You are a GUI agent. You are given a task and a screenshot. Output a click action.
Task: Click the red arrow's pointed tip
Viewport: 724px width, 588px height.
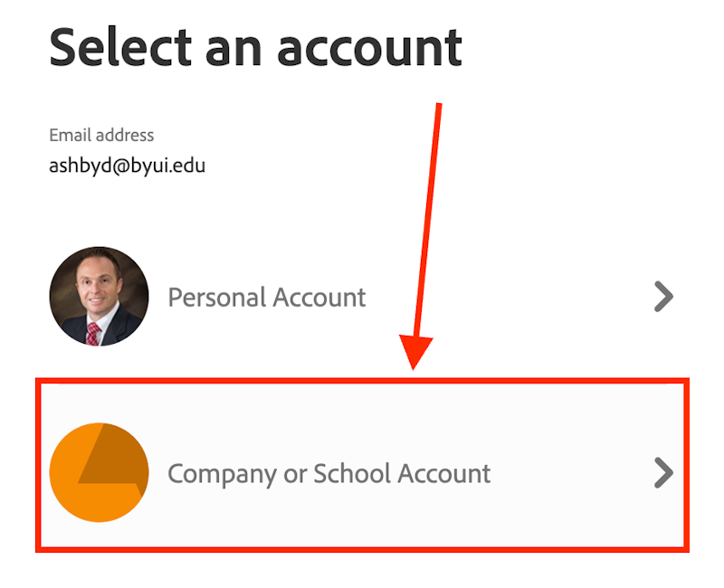click(415, 365)
